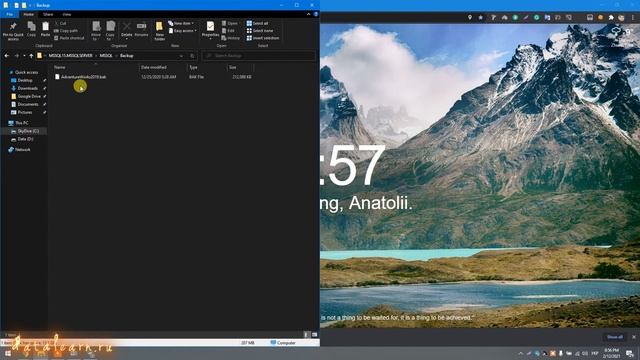The width and height of the screenshot is (640, 360).
Task: Open the File menu tab
Action: click(9, 14)
